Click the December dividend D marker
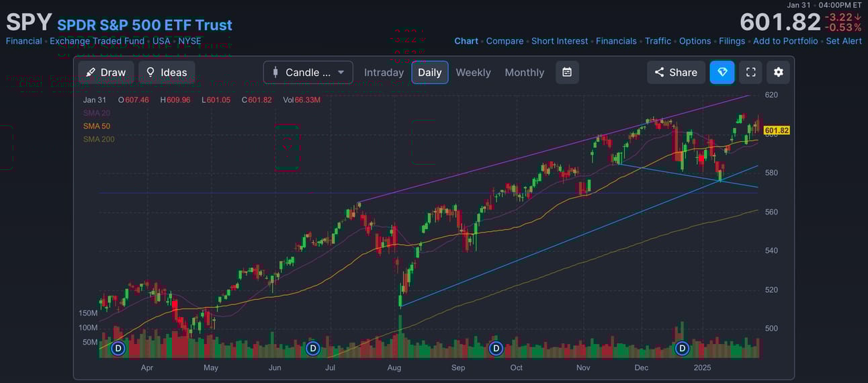This screenshot has width=868, height=383. pyautogui.click(x=683, y=348)
